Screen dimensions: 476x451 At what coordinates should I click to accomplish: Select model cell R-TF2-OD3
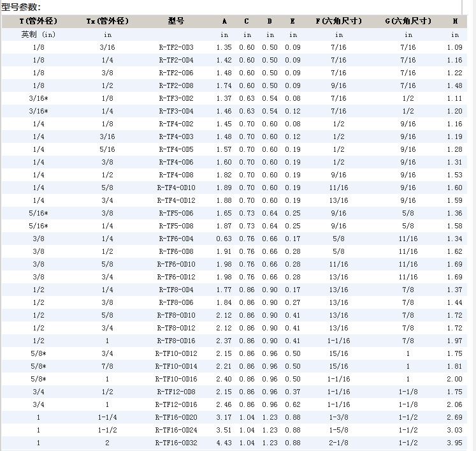pos(176,47)
